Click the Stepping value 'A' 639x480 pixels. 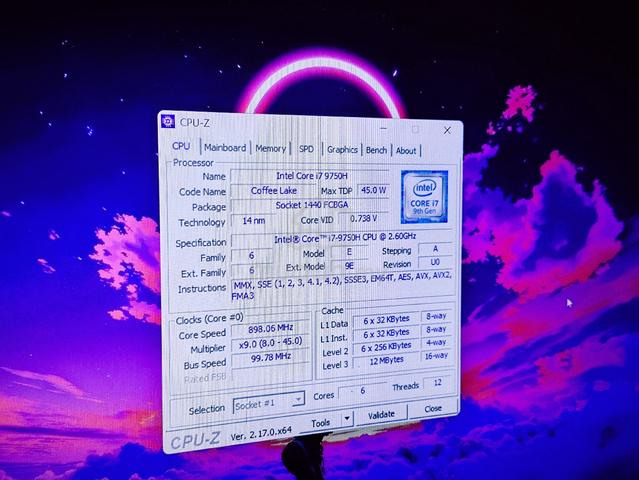[x=435, y=249]
